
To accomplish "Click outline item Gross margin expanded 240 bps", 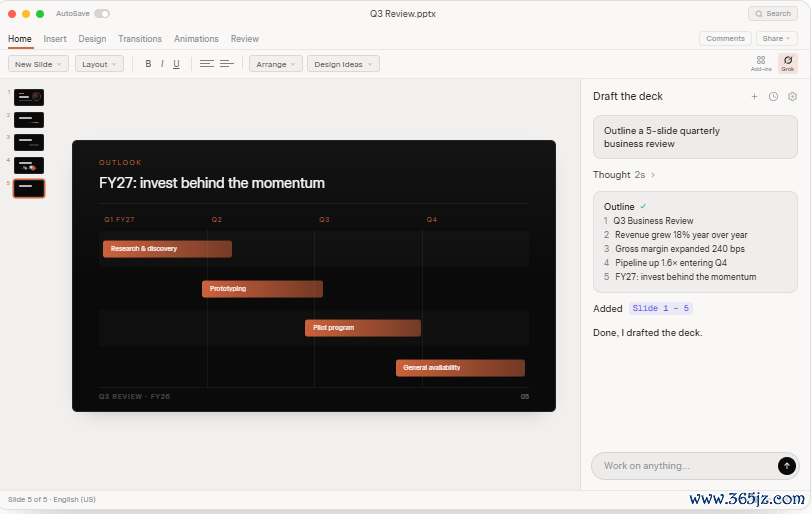I will [x=680, y=249].
